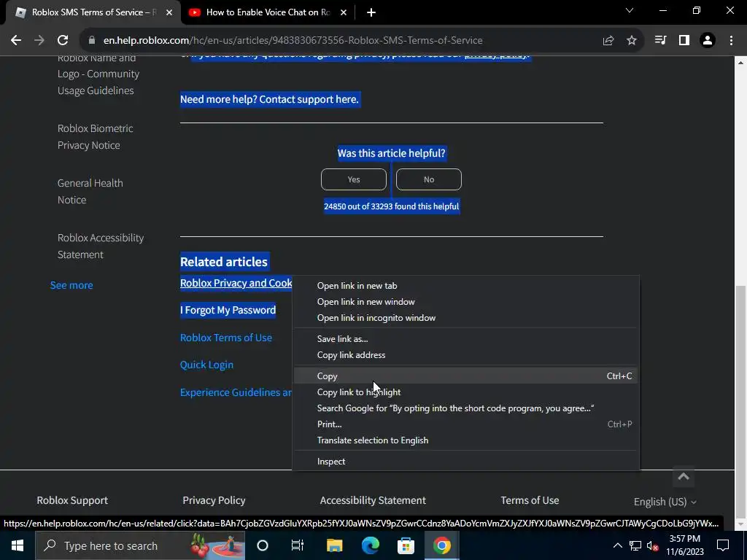747x560 pixels.
Task: Open the Experience Guidelines article link
Action: coord(236,392)
